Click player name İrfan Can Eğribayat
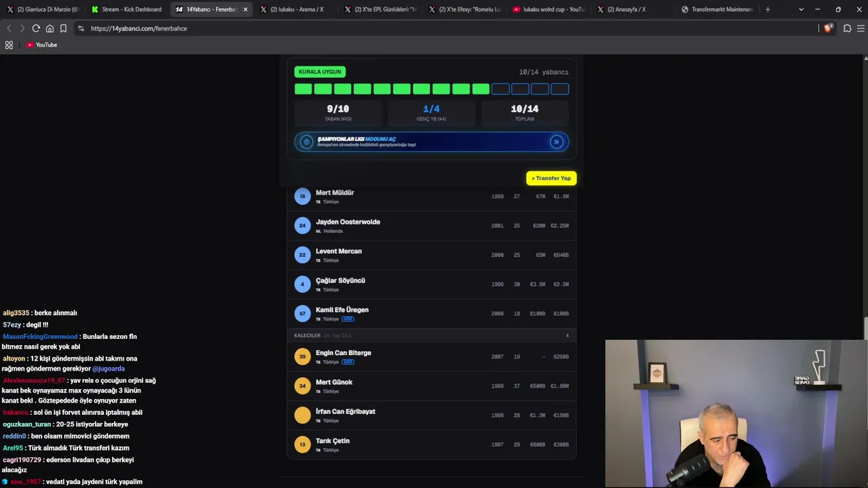The width and height of the screenshot is (868, 488). point(346,411)
